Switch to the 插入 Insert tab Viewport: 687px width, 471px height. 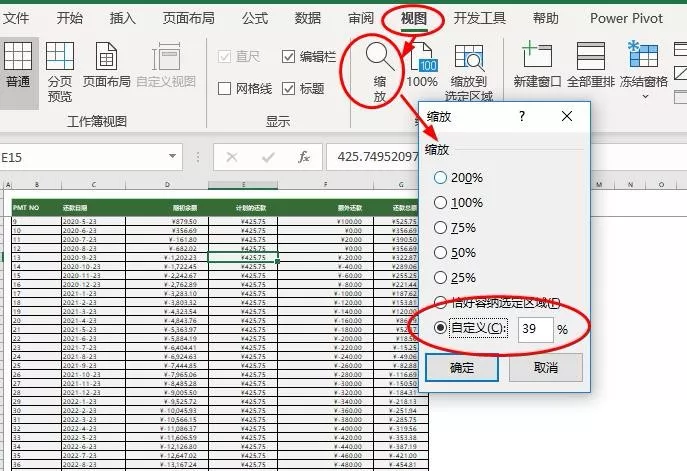pyautogui.click(x=122, y=18)
